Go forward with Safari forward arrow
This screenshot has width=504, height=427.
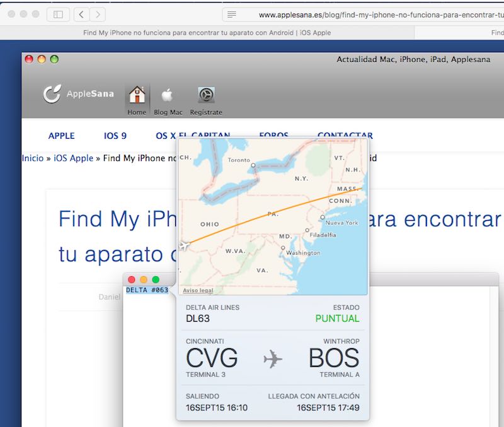[x=98, y=15]
